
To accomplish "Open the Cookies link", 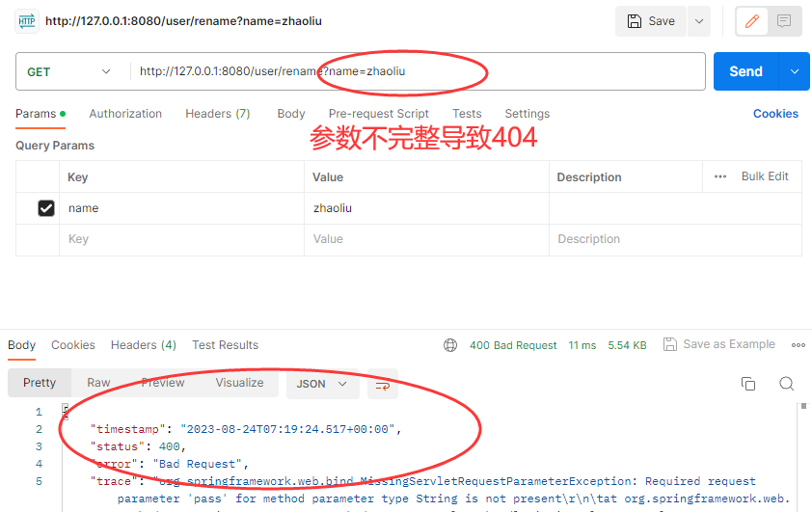I will click(775, 114).
